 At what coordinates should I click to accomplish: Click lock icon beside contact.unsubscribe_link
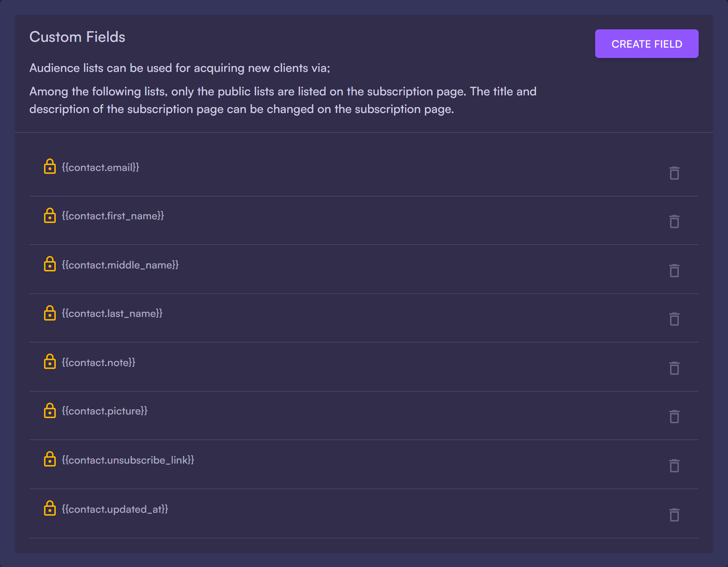pos(50,459)
